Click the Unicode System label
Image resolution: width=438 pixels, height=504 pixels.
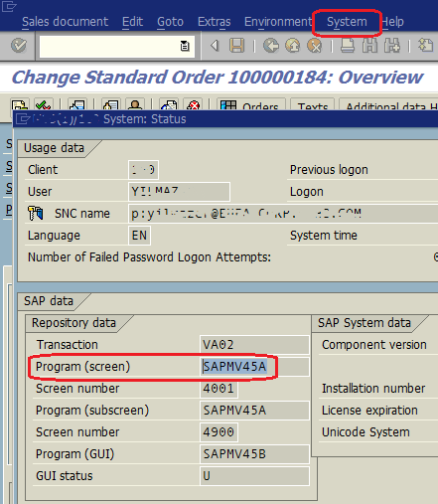point(365,432)
